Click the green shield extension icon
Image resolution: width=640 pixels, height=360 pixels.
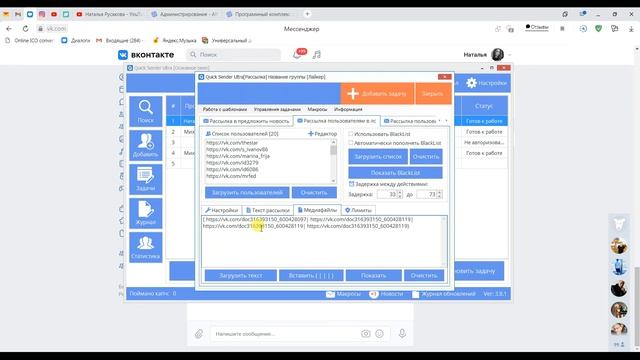598,29
